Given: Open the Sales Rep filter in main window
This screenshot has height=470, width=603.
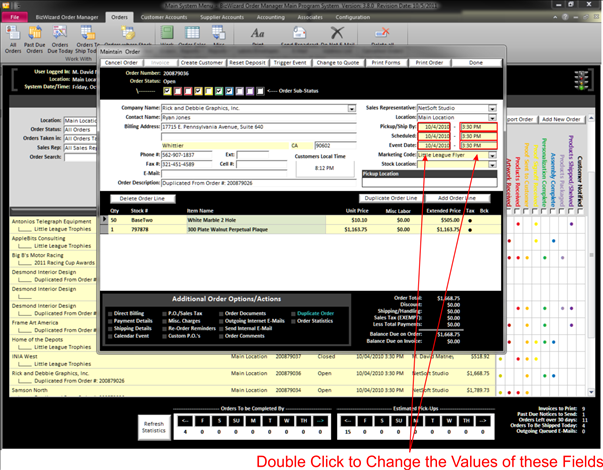Looking at the screenshot, I should [x=80, y=148].
